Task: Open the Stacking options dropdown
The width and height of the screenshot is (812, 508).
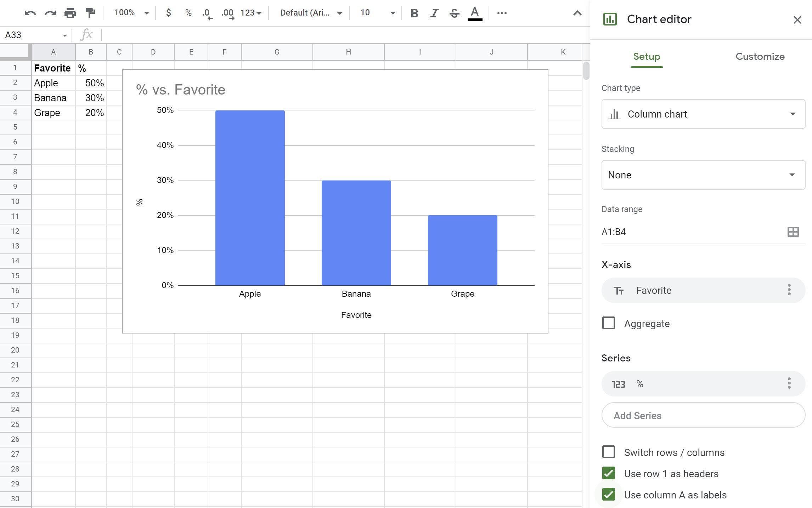Action: (x=703, y=175)
